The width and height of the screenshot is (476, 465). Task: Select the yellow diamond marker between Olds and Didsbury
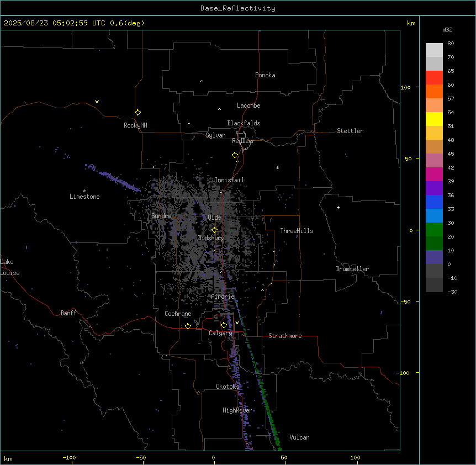[x=215, y=230]
